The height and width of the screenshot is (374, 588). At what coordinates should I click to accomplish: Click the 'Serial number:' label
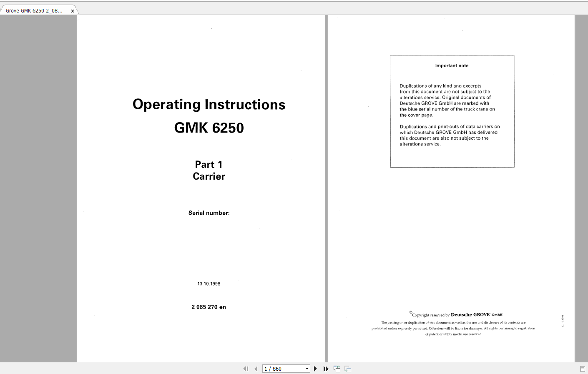tap(209, 213)
